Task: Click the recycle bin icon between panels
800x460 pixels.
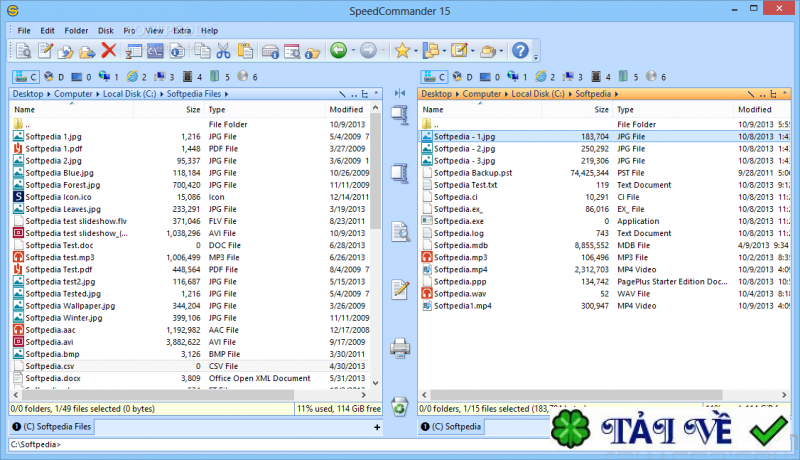Action: [x=400, y=405]
